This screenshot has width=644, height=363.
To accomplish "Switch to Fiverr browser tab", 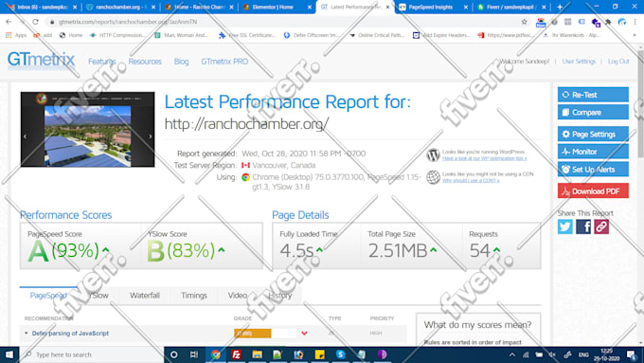I will [510, 7].
